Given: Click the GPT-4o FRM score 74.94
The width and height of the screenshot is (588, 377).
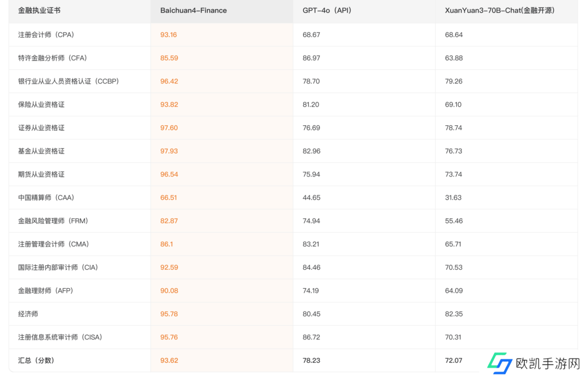Looking at the screenshot, I should tap(311, 221).
